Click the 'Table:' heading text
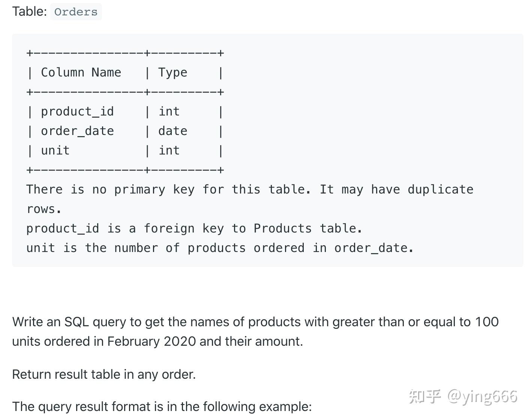This screenshot has width=531, height=420. (29, 11)
